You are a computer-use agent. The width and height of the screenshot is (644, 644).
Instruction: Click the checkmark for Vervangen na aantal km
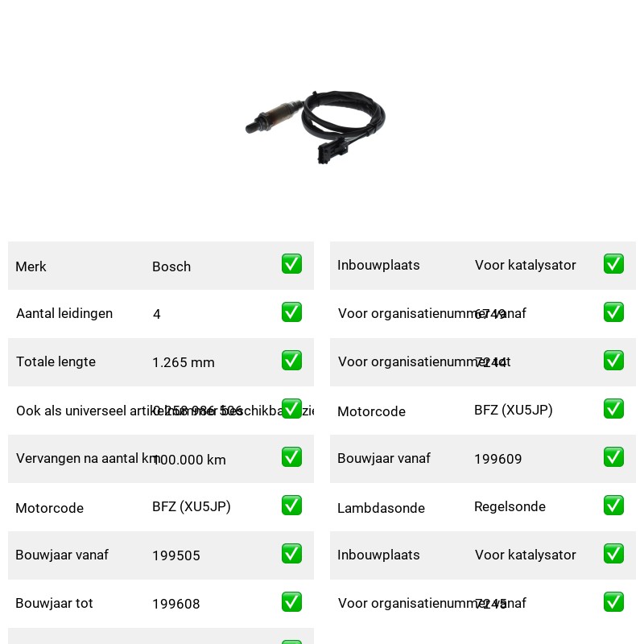(291, 457)
